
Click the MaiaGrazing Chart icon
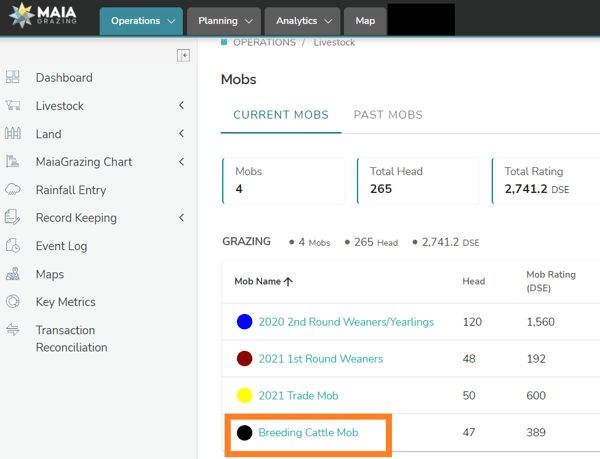pyautogui.click(x=13, y=162)
